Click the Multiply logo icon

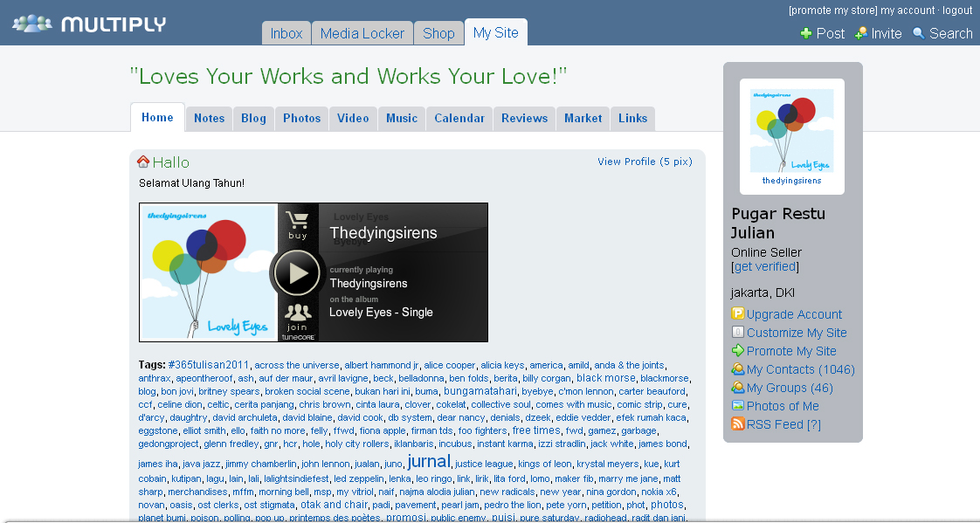[x=31, y=24]
